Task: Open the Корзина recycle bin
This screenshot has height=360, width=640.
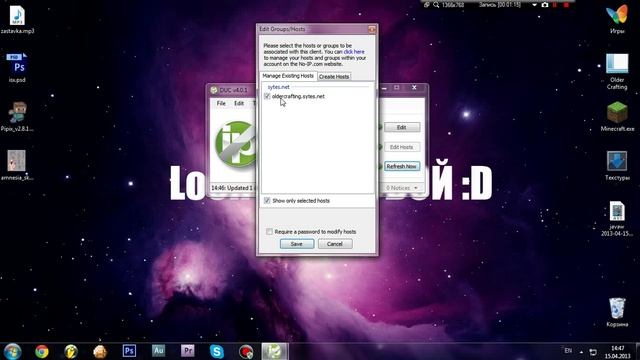Action: point(617,312)
